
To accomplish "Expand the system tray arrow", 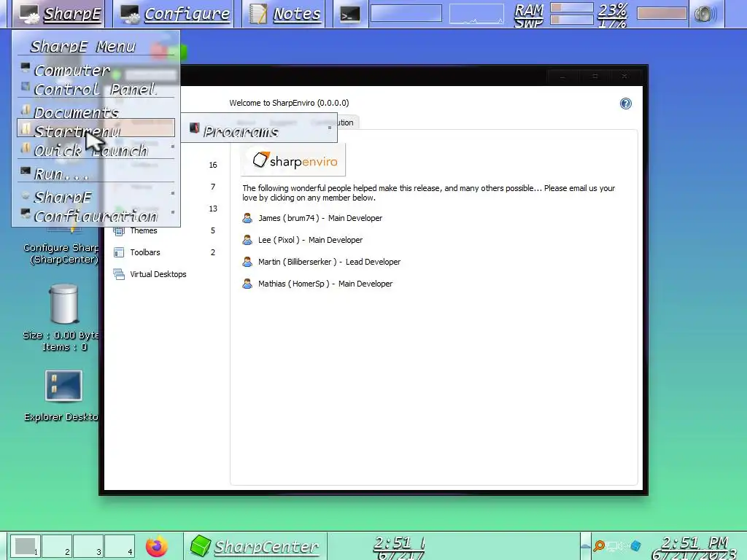I will [x=586, y=546].
